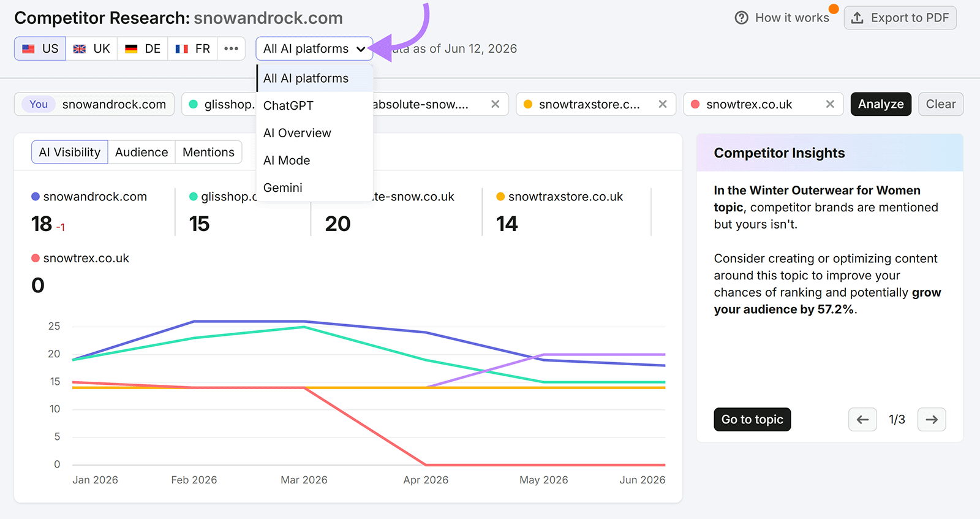Switch to the DE country tab
This screenshot has height=519, width=980.
(x=143, y=49)
